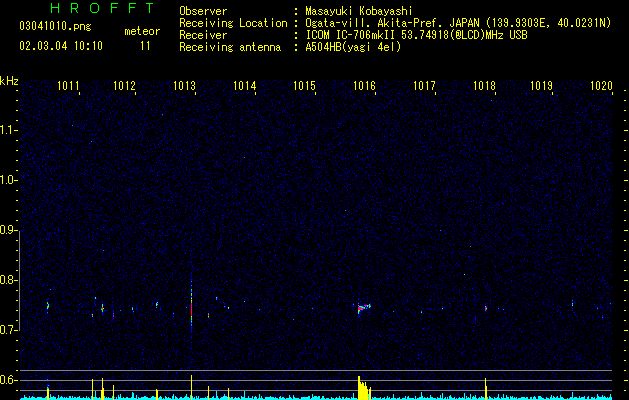The width and height of the screenshot is (629, 400).
Task: Click the 1017 time marker
Action: [424, 86]
